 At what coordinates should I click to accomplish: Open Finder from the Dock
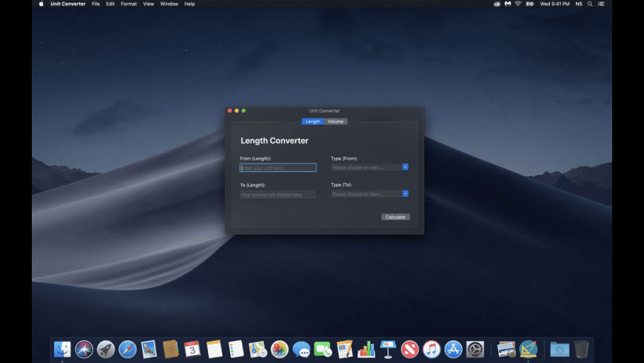pos(62,349)
